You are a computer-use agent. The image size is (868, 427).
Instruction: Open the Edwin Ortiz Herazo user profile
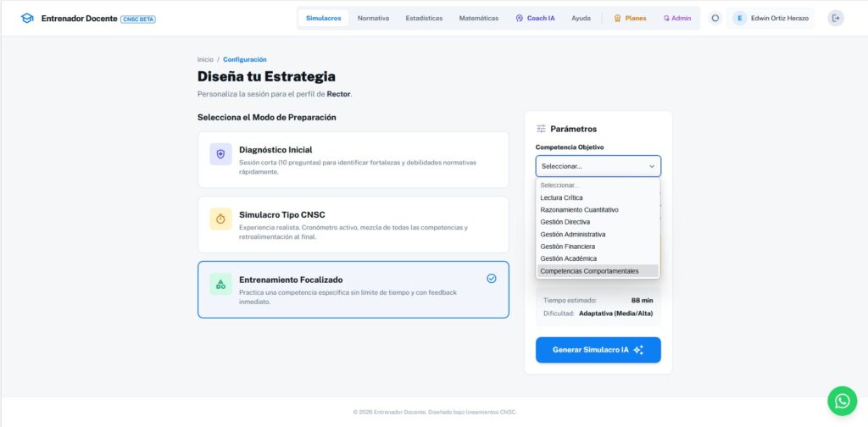tap(771, 18)
